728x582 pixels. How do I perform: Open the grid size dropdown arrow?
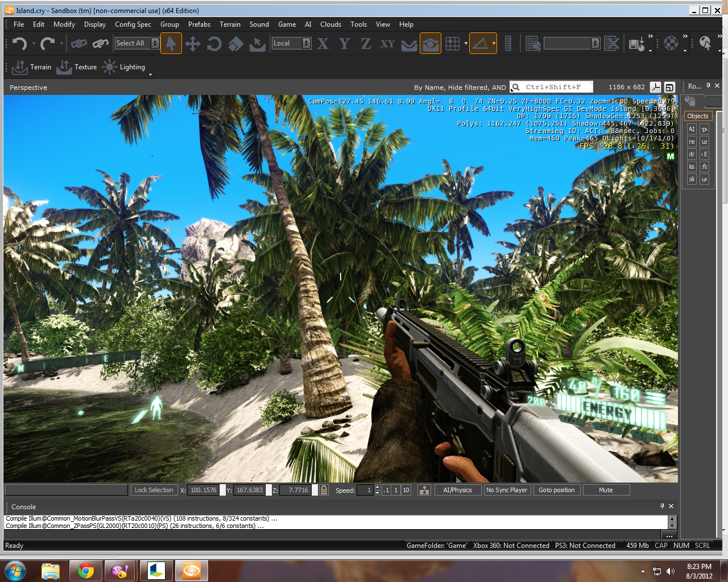pyautogui.click(x=466, y=44)
